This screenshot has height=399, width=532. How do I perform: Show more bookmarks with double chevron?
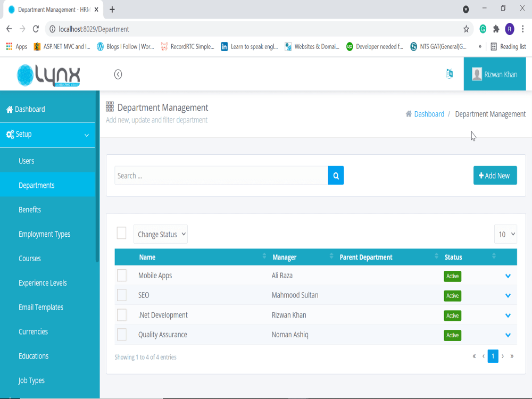(480, 46)
